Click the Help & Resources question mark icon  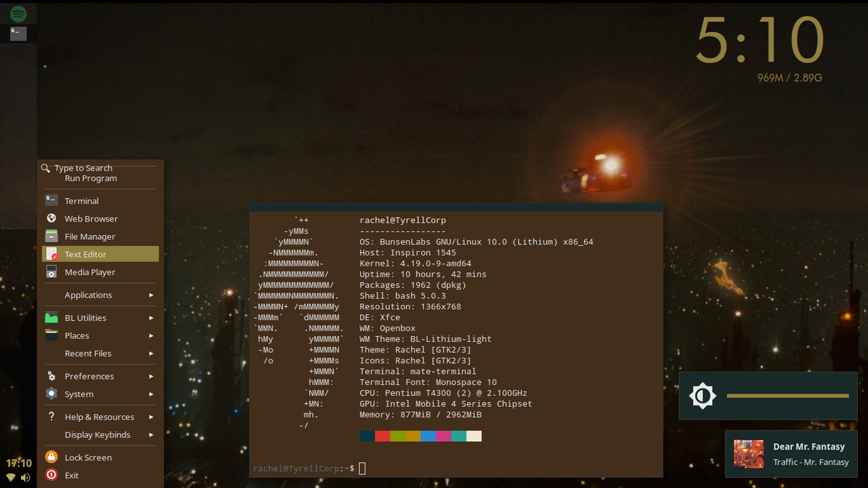pos(52,416)
